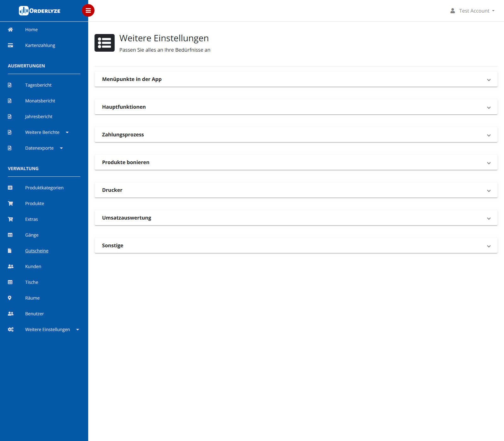The width and height of the screenshot is (504, 441).
Task: Open the Test Account dropdown
Action: (x=477, y=11)
